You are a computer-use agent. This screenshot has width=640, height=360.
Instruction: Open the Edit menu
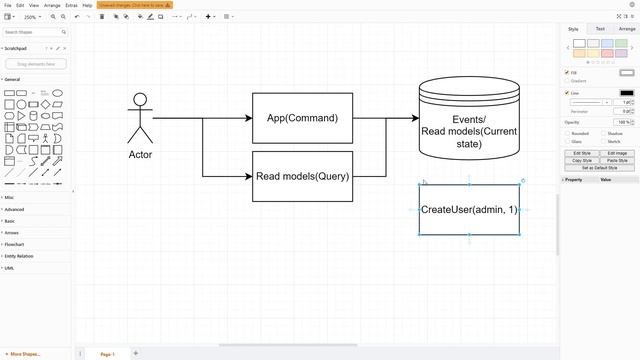[20, 5]
